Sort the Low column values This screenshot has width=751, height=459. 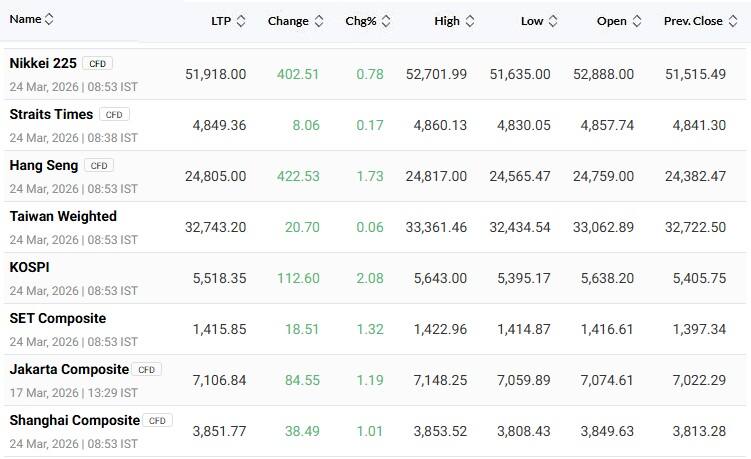click(553, 21)
